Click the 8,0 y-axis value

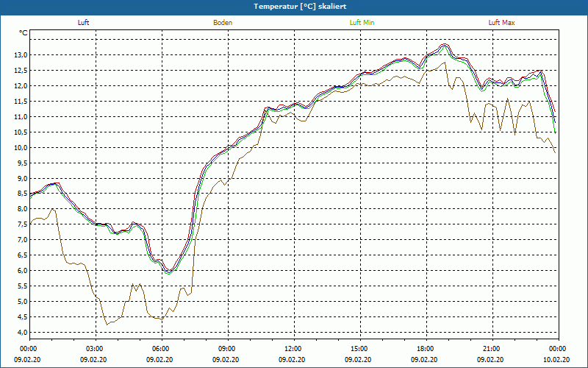coord(22,209)
